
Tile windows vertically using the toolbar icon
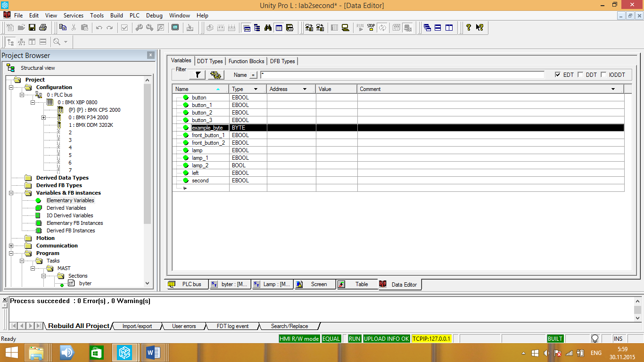tap(449, 27)
